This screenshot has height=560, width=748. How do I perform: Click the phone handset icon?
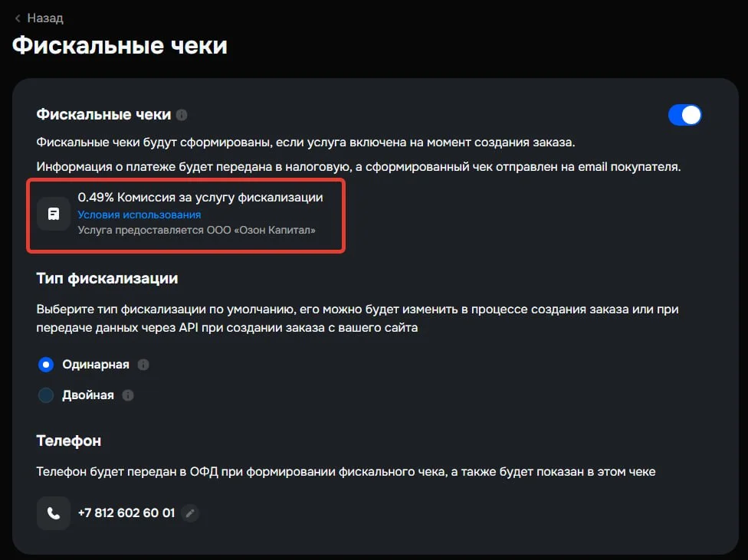(x=54, y=513)
